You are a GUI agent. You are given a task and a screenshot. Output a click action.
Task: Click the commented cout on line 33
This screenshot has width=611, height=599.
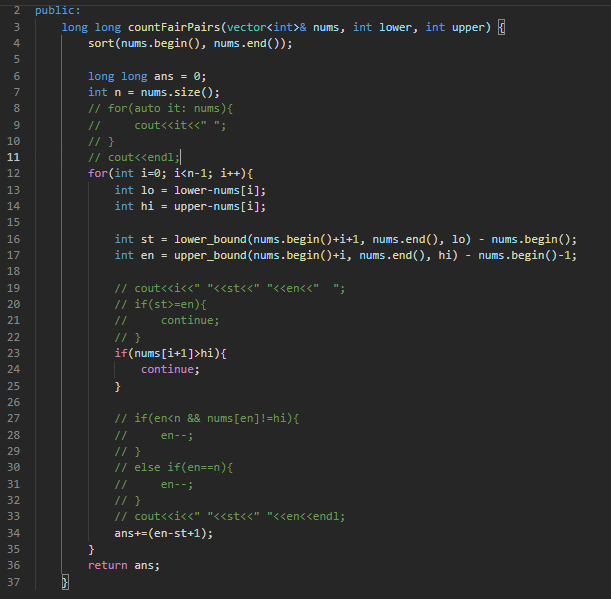230,517
